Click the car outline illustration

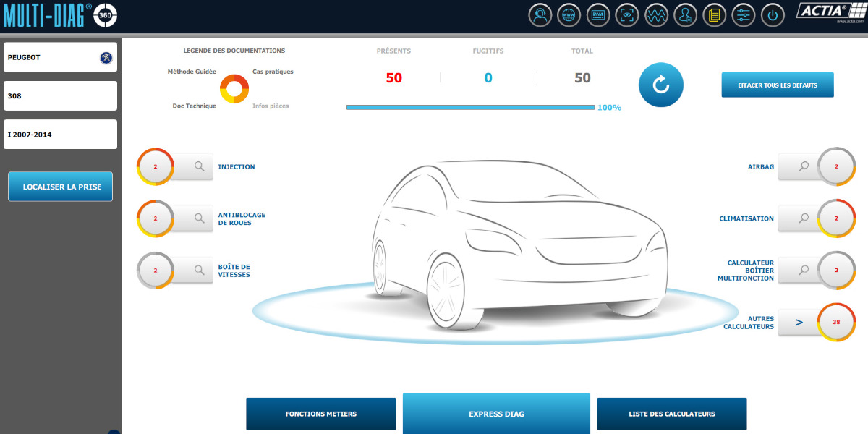519,246
